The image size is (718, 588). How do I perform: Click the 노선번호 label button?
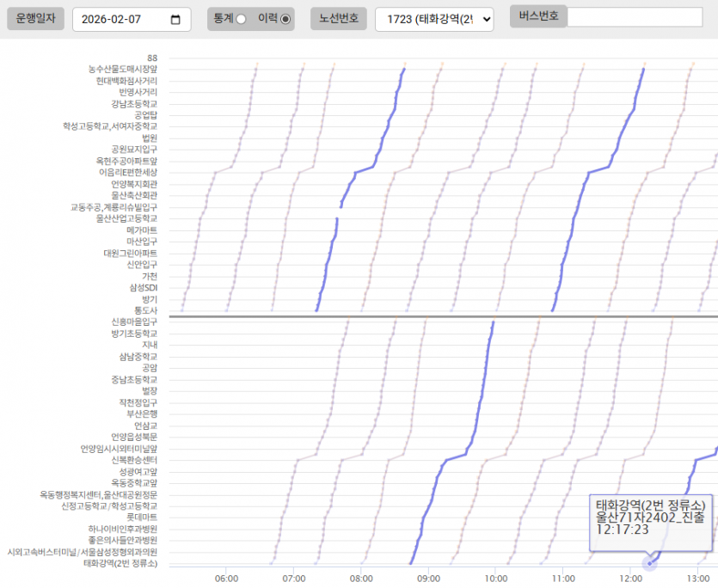[339, 18]
